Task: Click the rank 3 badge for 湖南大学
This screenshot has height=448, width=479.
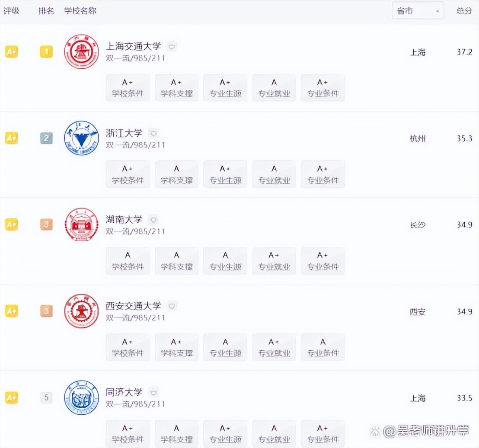Action: pyautogui.click(x=46, y=224)
